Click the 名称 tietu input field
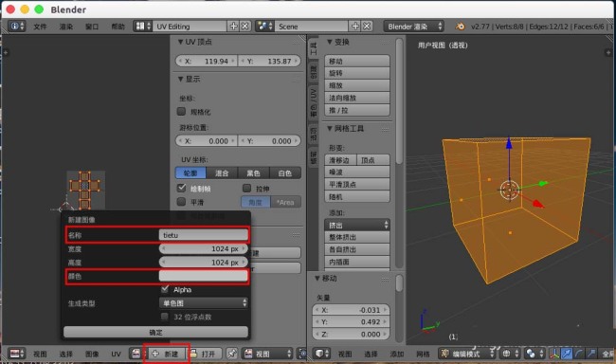Image resolution: width=616 pixels, height=364 pixels. pos(204,235)
